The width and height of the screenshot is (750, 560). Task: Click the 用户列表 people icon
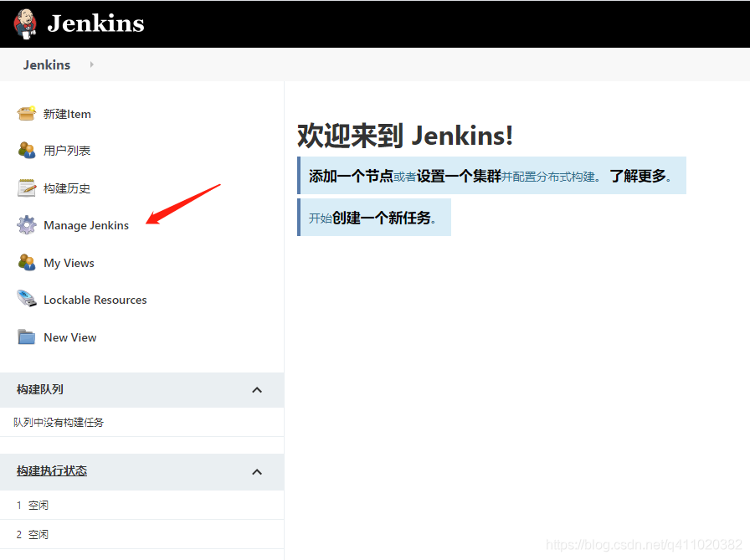26,150
